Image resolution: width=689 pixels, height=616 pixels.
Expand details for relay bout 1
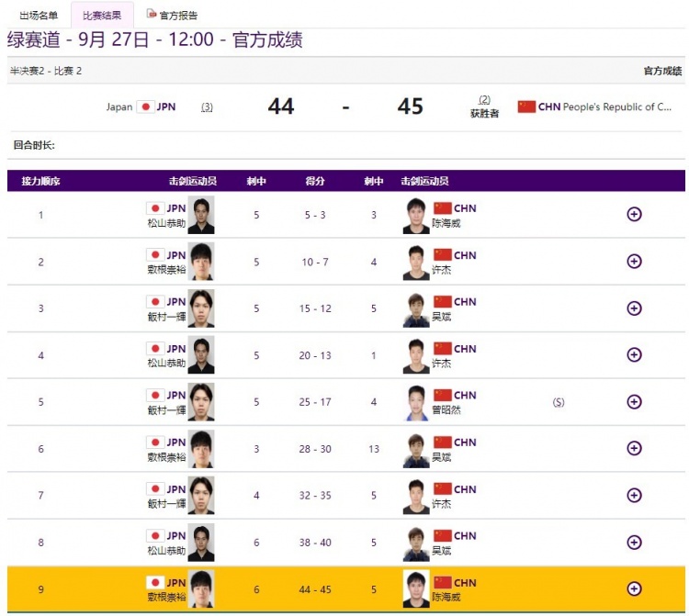coord(634,214)
